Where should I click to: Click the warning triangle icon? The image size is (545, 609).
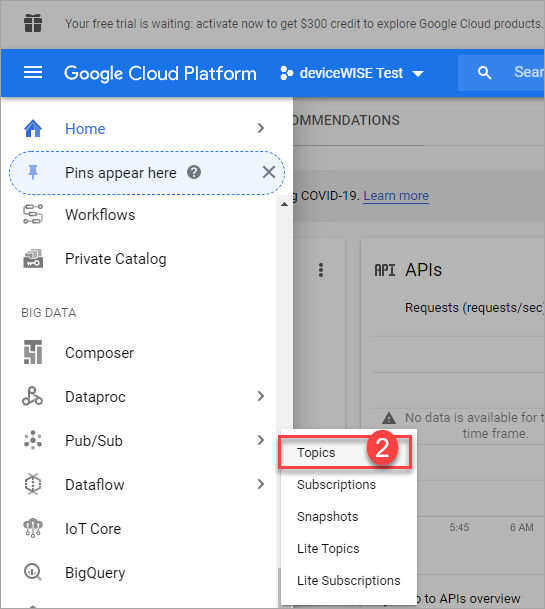(389, 418)
